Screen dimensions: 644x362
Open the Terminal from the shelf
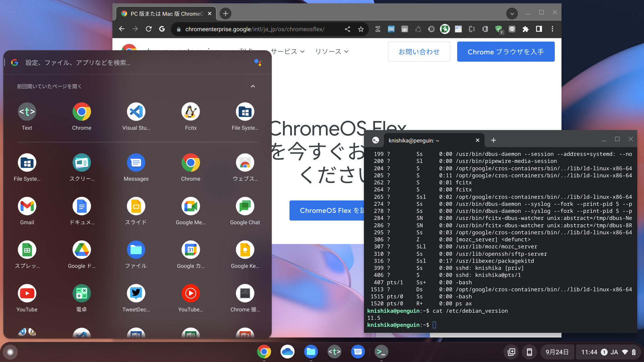coord(381,352)
